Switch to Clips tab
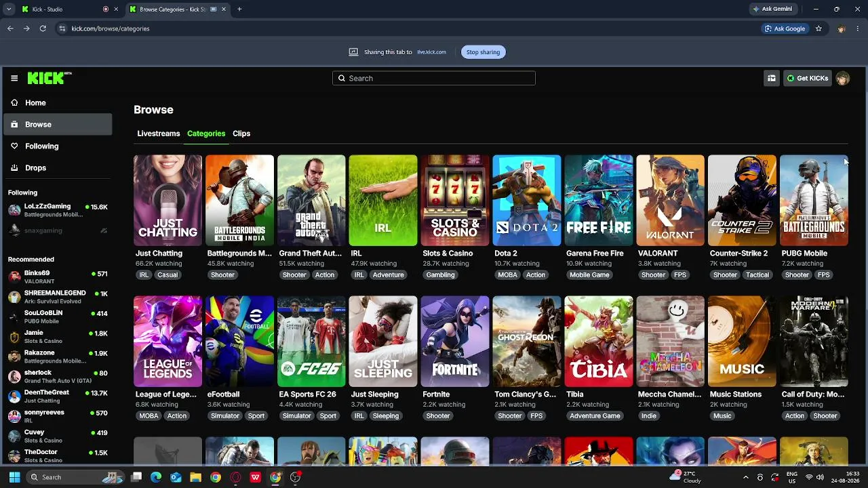This screenshot has height=488, width=868. click(x=241, y=134)
